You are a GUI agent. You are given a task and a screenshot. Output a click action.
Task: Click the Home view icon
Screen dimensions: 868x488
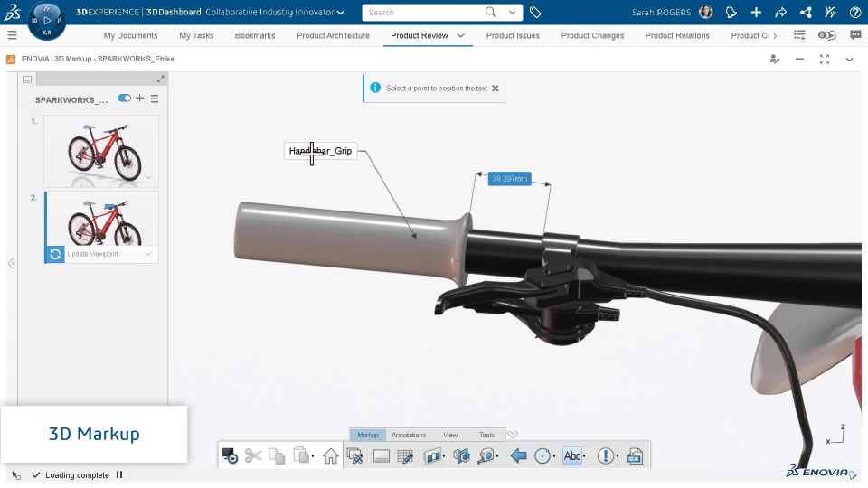coord(331,455)
